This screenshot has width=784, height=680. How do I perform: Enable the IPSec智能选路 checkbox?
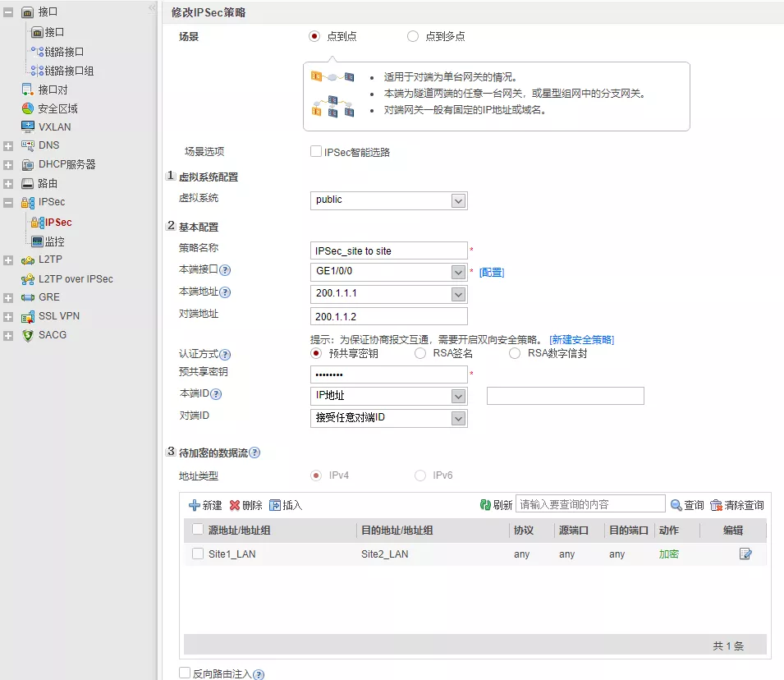(x=316, y=151)
